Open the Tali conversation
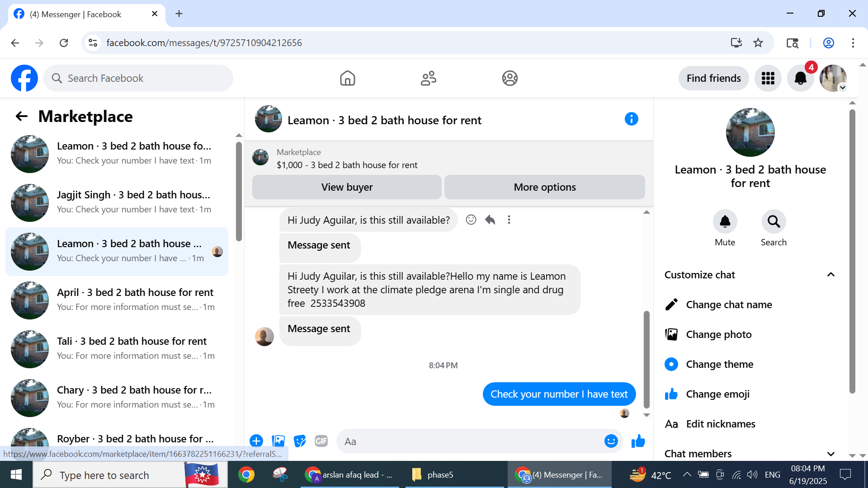Image resolution: width=868 pixels, height=488 pixels. coord(117,349)
